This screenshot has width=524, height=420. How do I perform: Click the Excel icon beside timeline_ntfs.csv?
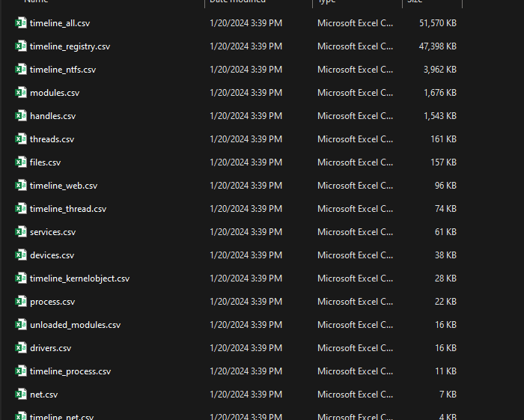click(x=21, y=70)
